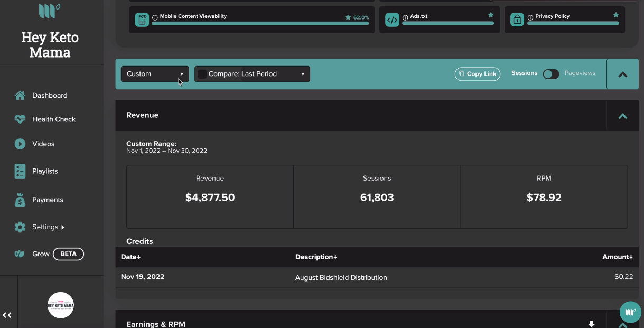Click the Nov 19, 2022 date cell
This screenshot has height=328, width=644.
point(143,277)
